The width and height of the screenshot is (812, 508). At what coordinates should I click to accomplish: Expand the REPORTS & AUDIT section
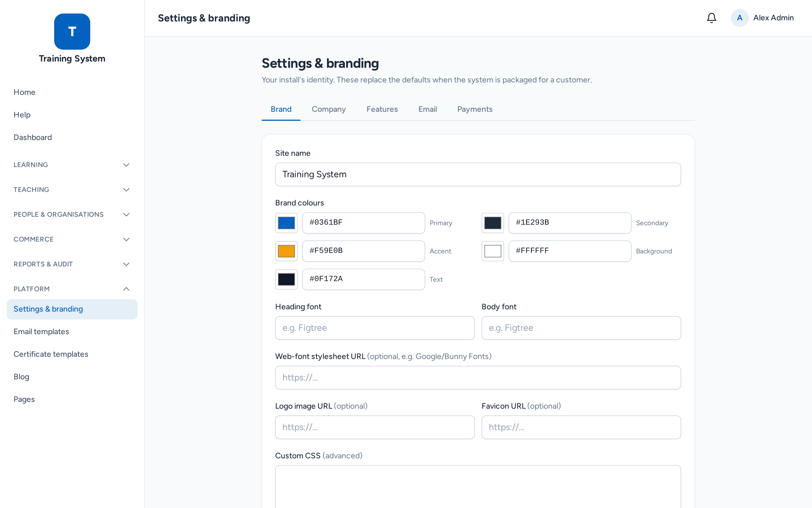[72, 264]
